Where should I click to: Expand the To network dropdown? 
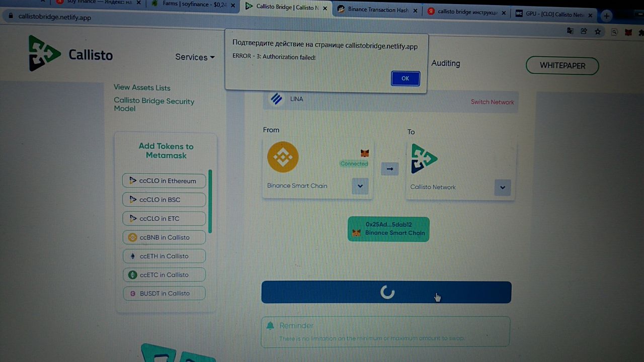pyautogui.click(x=503, y=188)
